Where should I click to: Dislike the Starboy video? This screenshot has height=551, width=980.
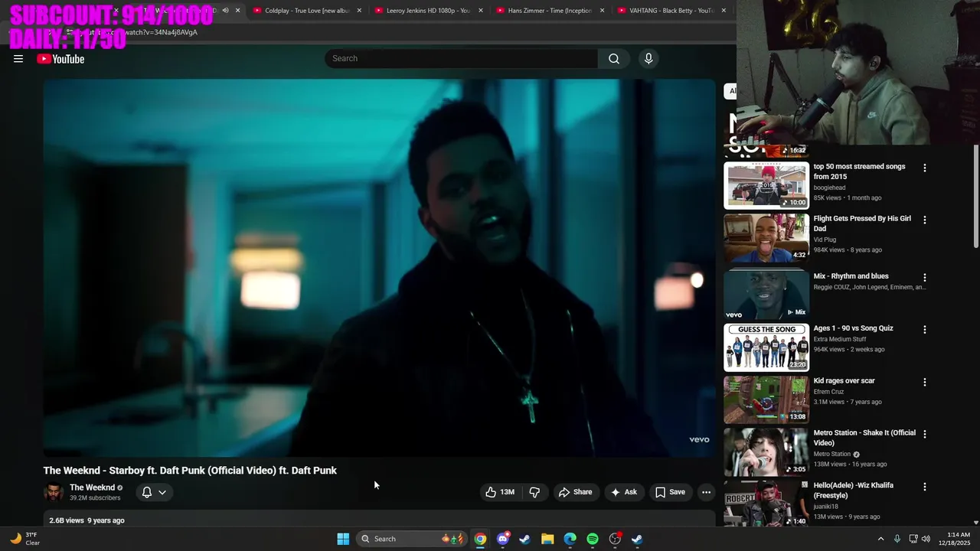pos(534,492)
